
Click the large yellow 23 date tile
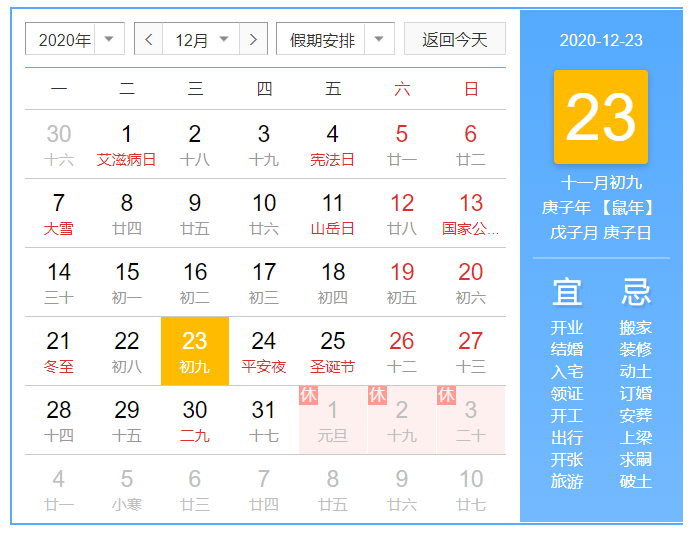(x=600, y=117)
